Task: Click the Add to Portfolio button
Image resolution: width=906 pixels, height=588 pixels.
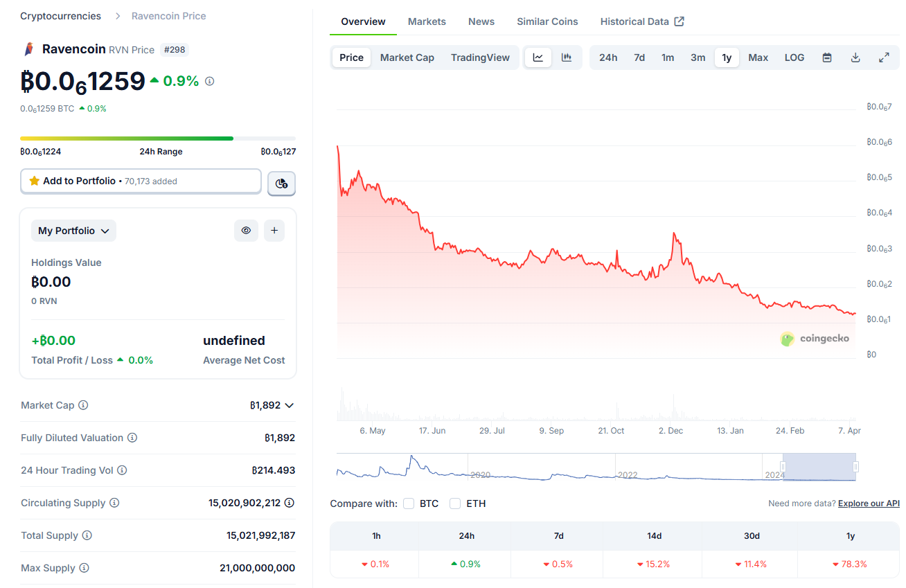Action: coord(141,181)
